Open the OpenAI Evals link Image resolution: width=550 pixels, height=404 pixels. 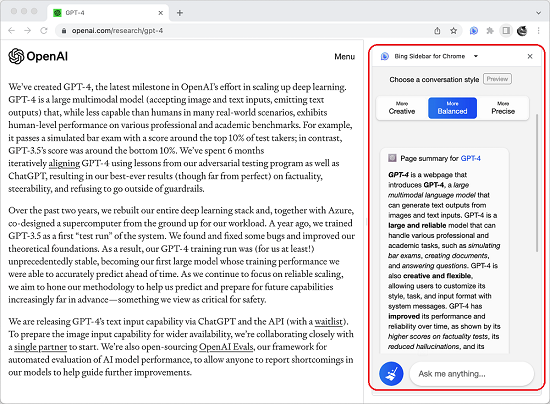pyautogui.click(x=226, y=347)
